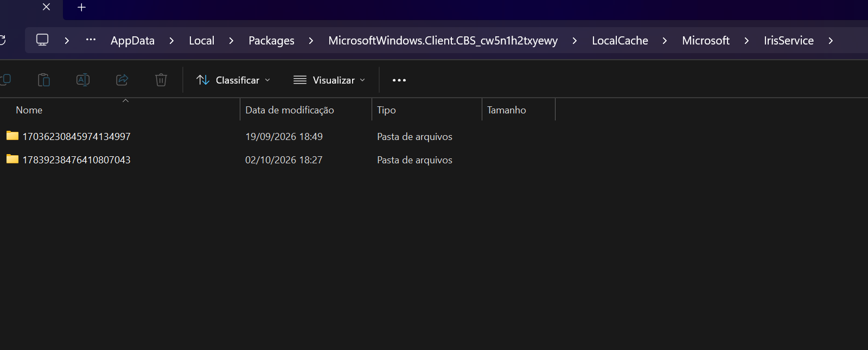This screenshot has width=868, height=350.
Task: Click IrisService breadcrumb segment
Action: click(x=789, y=41)
